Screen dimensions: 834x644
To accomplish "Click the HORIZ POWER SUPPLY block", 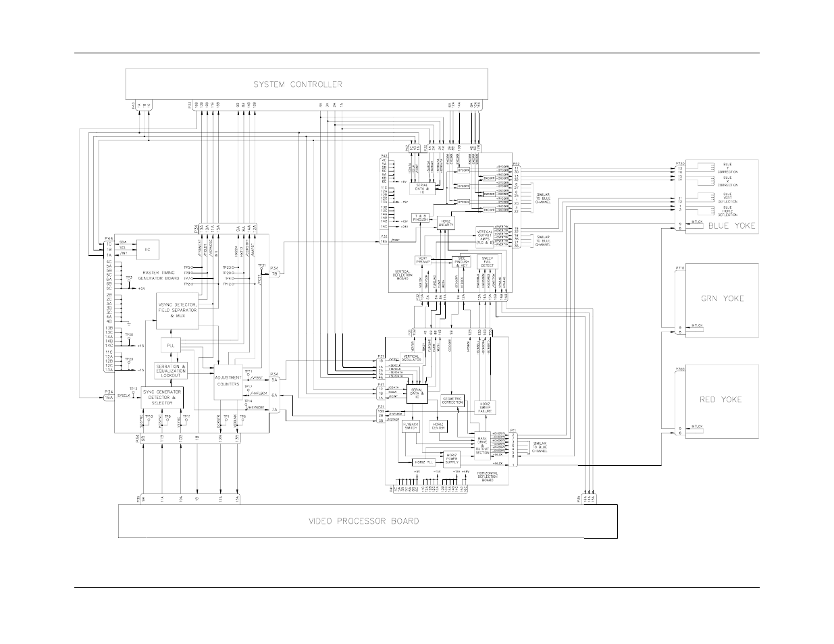I will [451, 458].
